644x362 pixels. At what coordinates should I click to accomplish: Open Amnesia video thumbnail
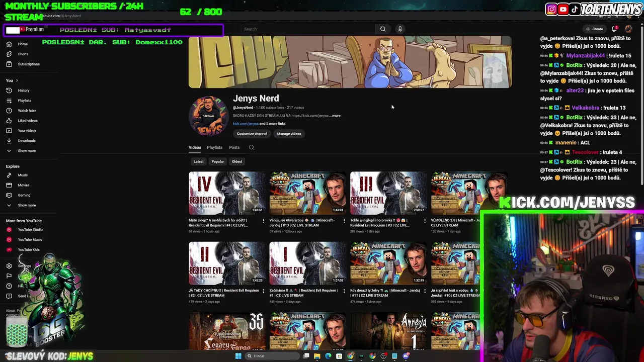pyautogui.click(x=388, y=331)
